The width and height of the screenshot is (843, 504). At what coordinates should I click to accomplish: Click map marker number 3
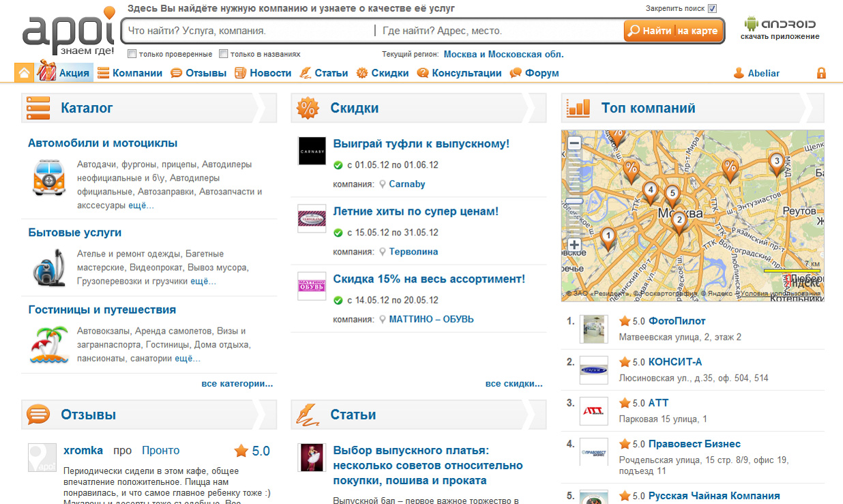pos(776,164)
